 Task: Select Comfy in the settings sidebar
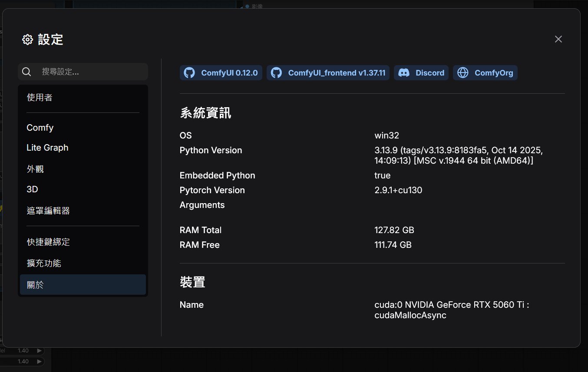(x=40, y=128)
